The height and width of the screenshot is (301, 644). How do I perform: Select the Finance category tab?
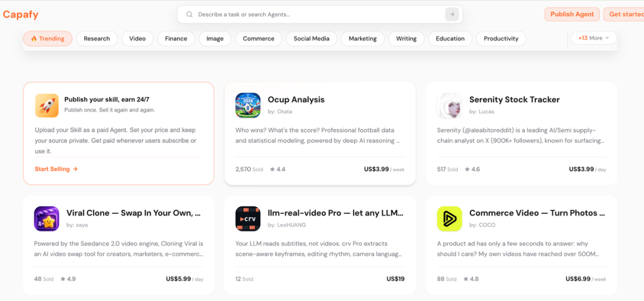[x=176, y=39]
